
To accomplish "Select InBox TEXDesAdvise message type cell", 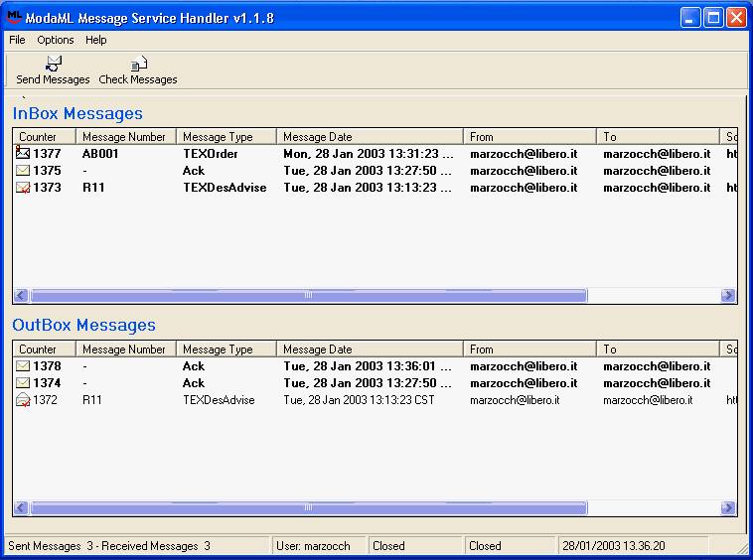I will coord(225,187).
